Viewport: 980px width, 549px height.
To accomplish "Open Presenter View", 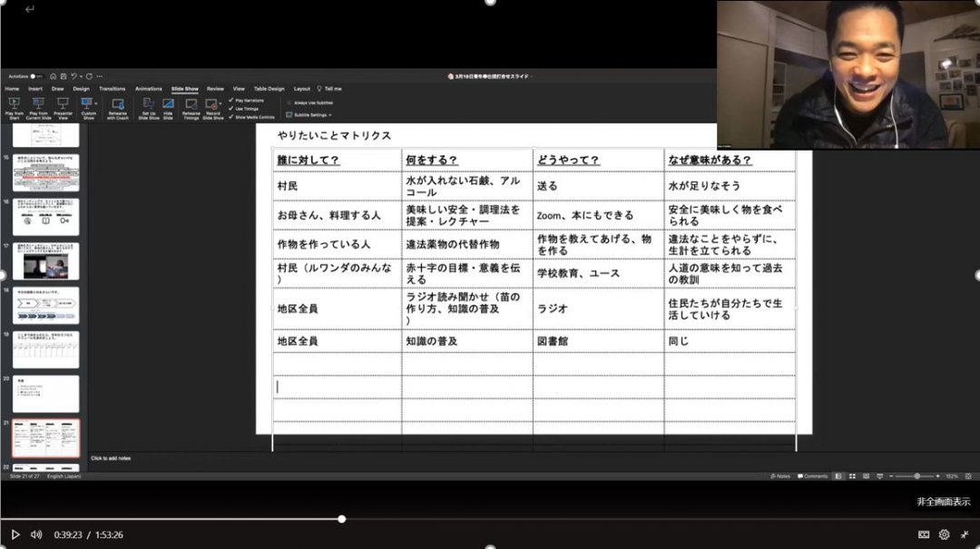I will coord(62,104).
